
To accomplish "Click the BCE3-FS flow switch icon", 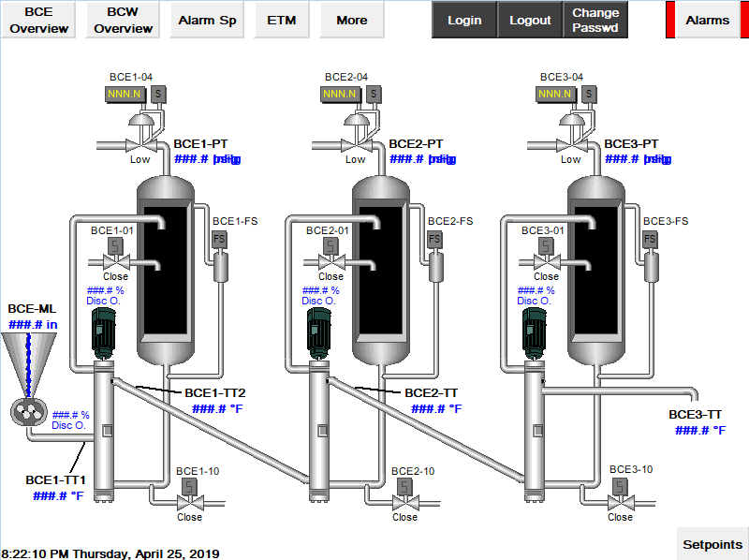I will coord(650,239).
